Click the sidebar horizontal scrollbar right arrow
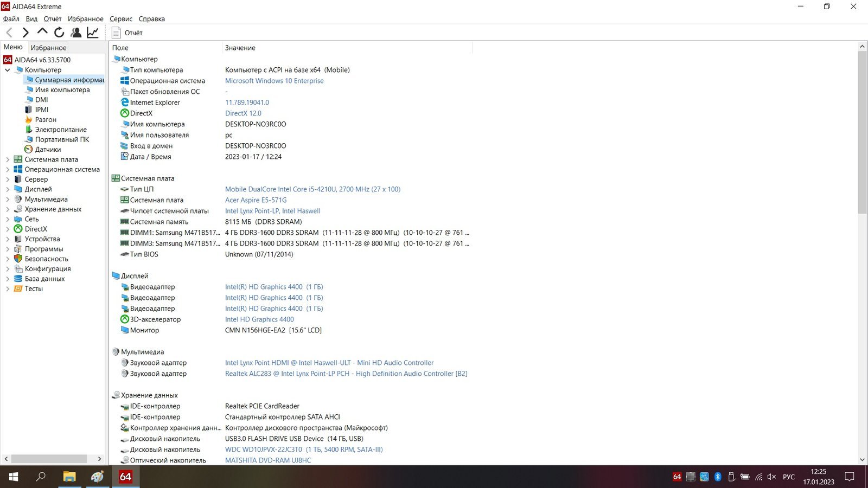868x488 pixels. point(99,459)
